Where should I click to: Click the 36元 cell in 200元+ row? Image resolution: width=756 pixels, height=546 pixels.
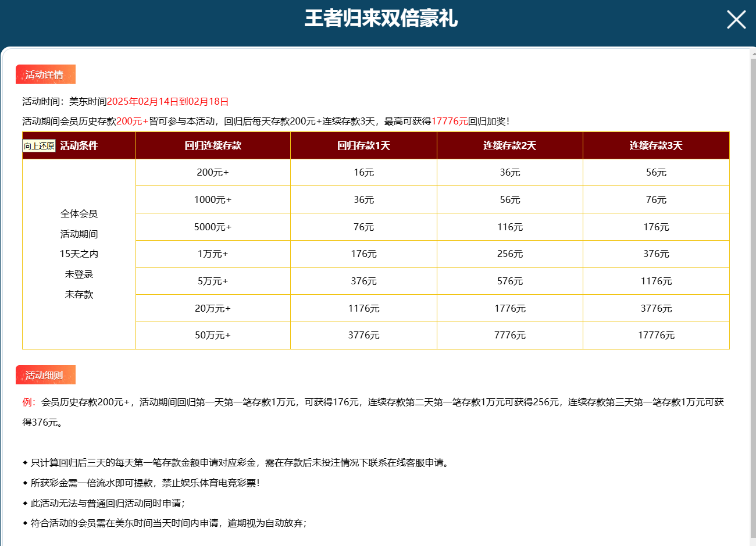(x=510, y=173)
